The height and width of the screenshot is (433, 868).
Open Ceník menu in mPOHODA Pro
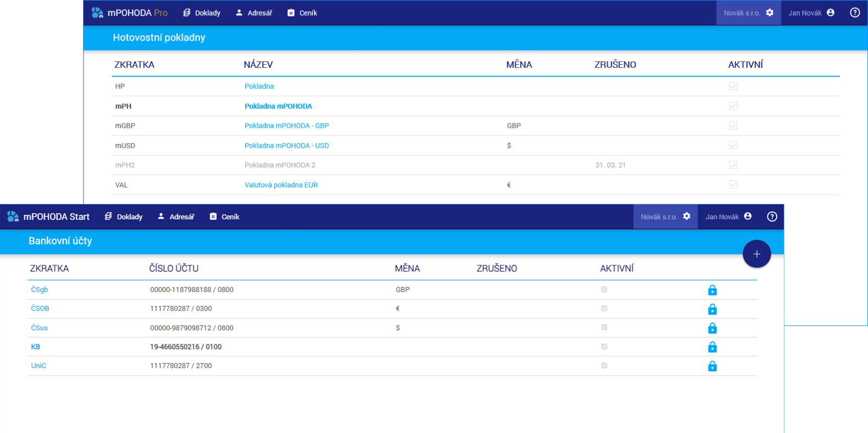click(302, 13)
